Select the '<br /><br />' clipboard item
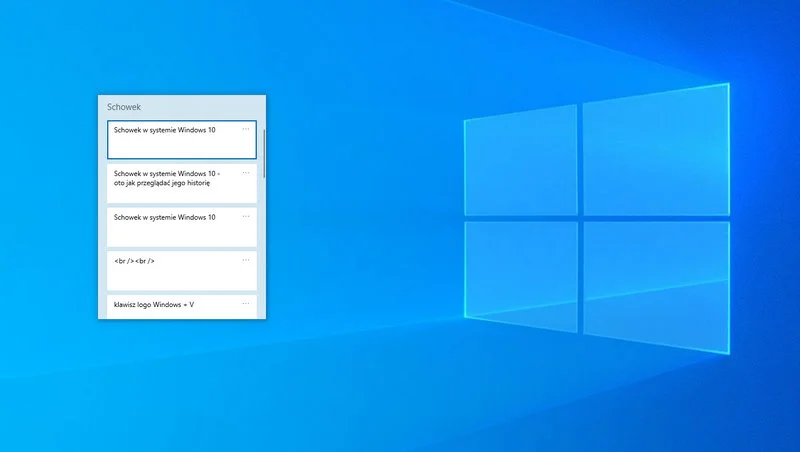The image size is (800, 452). [x=182, y=270]
